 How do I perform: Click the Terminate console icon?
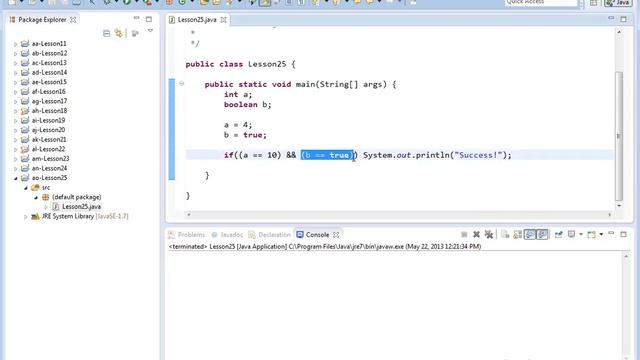coord(464,234)
